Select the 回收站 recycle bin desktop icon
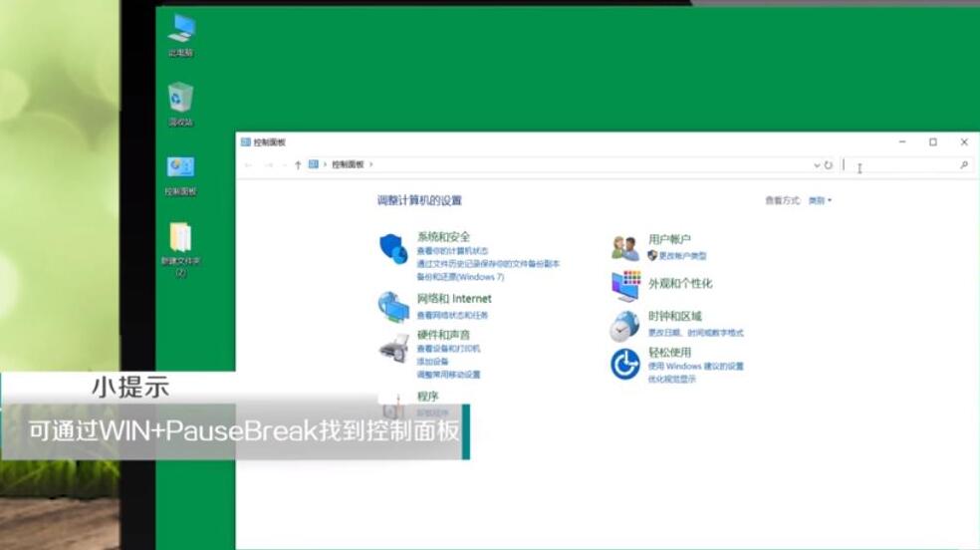 point(180,99)
